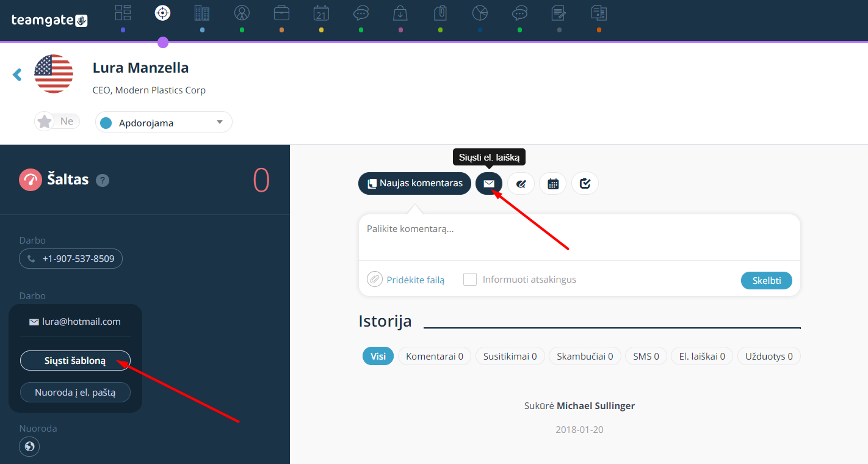Click the task checkmark icon in action row
The height and width of the screenshot is (464, 868).
585,183
